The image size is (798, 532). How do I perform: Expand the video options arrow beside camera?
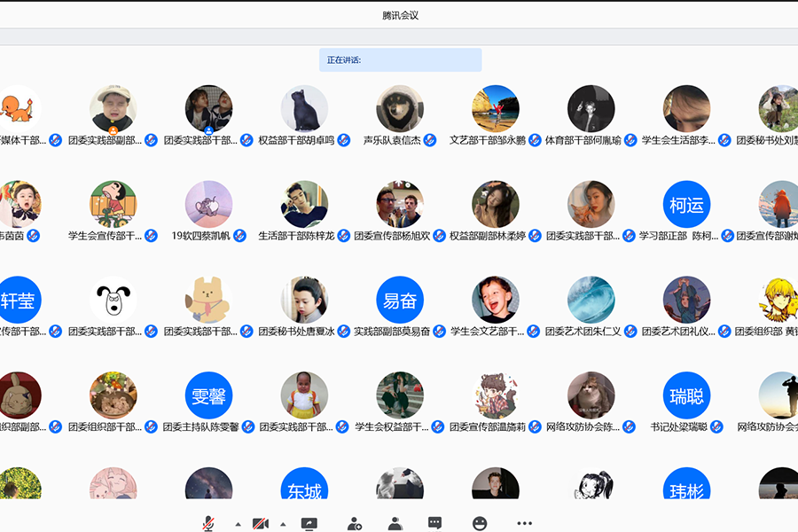coord(283,524)
